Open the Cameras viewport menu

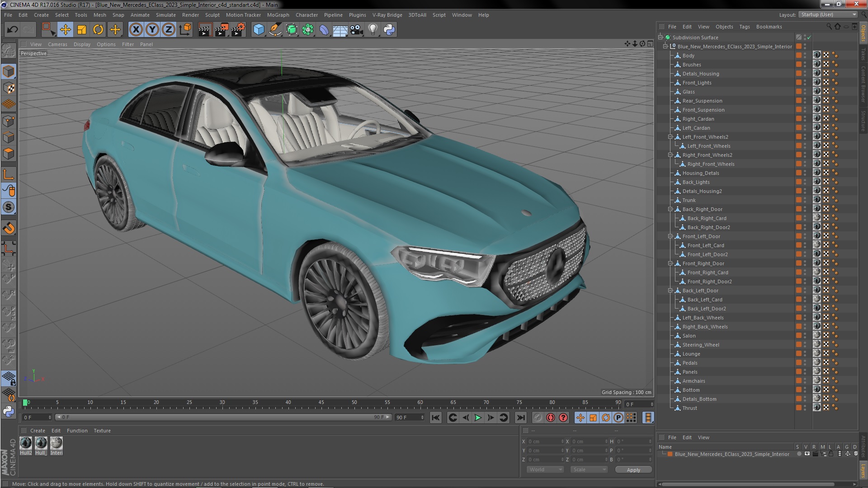click(57, 44)
